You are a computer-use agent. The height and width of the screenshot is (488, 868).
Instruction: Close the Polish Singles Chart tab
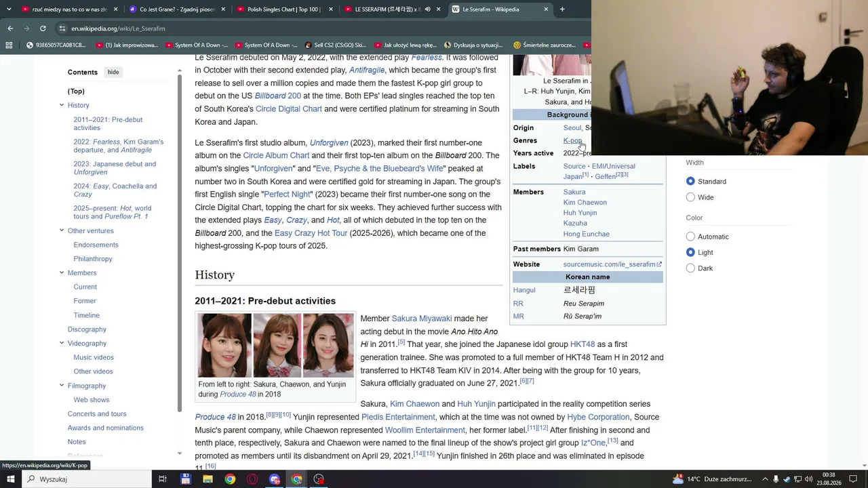(331, 9)
